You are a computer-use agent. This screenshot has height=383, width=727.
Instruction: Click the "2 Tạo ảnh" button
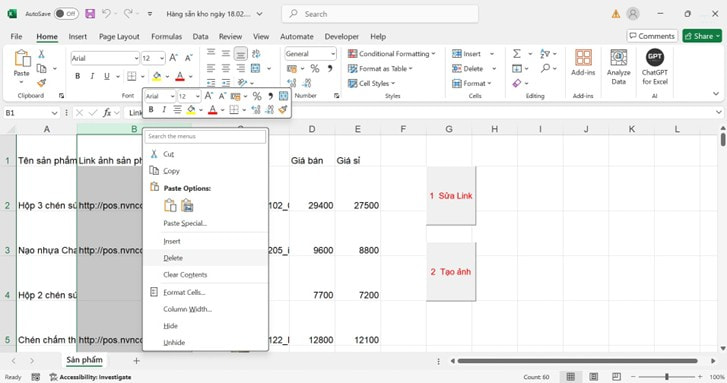[451, 272]
